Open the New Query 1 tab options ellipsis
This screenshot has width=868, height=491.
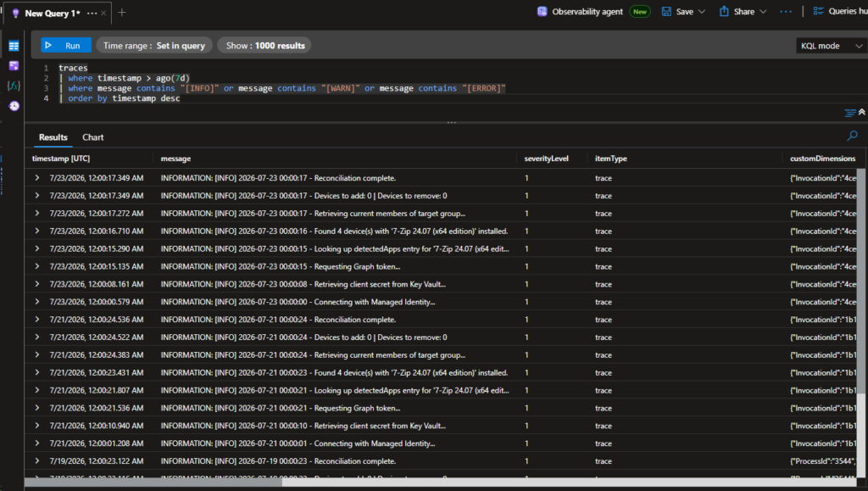pyautogui.click(x=92, y=13)
